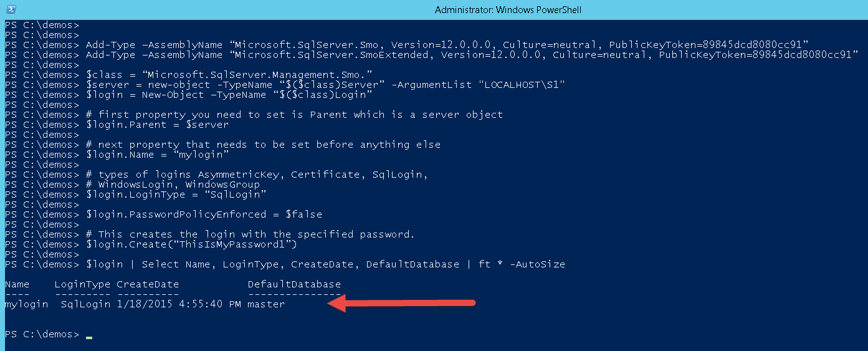Click the "master" default database value

tap(266, 304)
